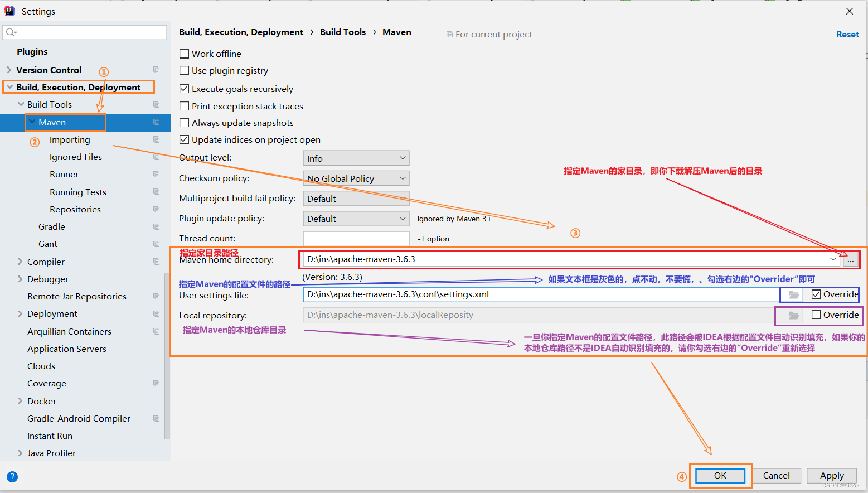Check Always update snapshots
This screenshot has height=493, width=868.
(184, 123)
